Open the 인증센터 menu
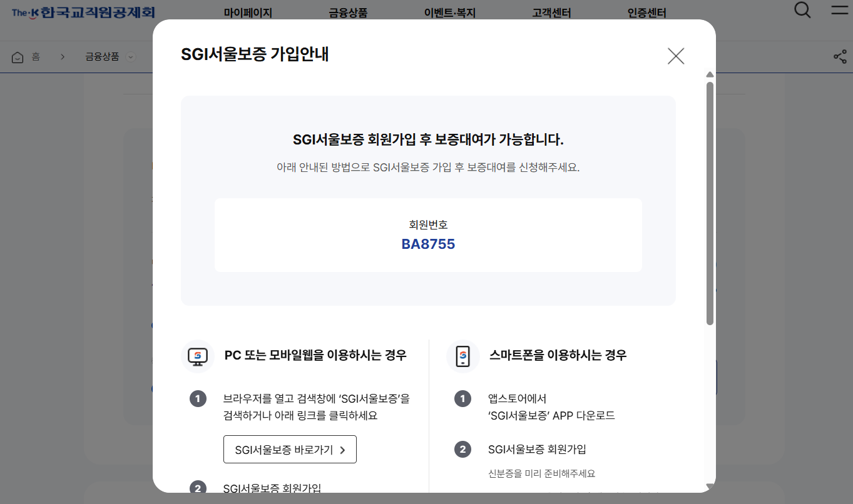853x504 pixels. (x=646, y=13)
